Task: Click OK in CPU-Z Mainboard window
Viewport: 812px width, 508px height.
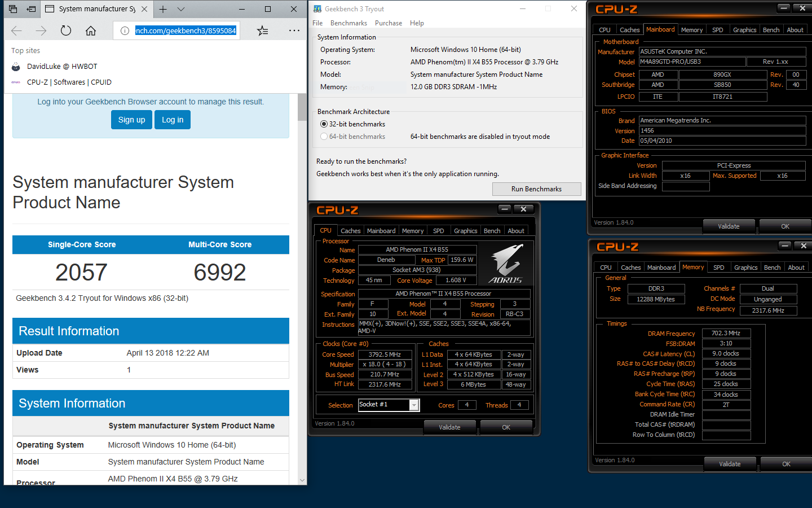Action: pyautogui.click(x=785, y=226)
